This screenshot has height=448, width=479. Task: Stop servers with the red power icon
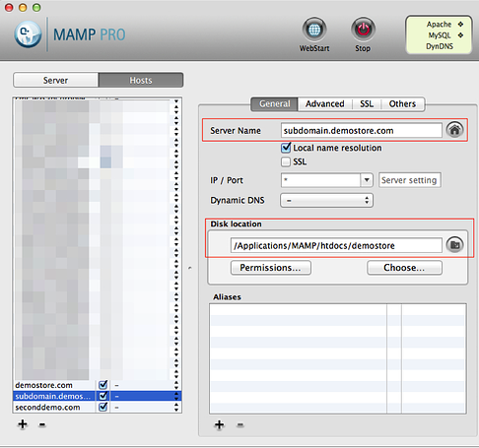(363, 30)
